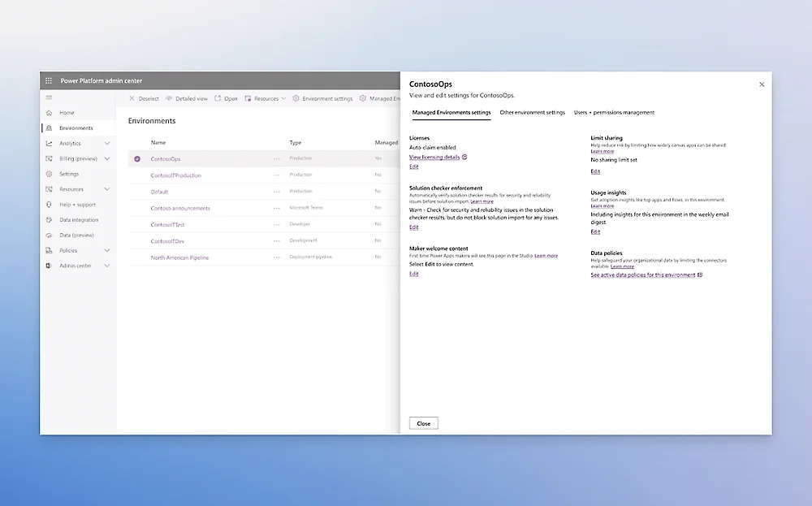Open more options for ContosoITDev row

coord(277,241)
